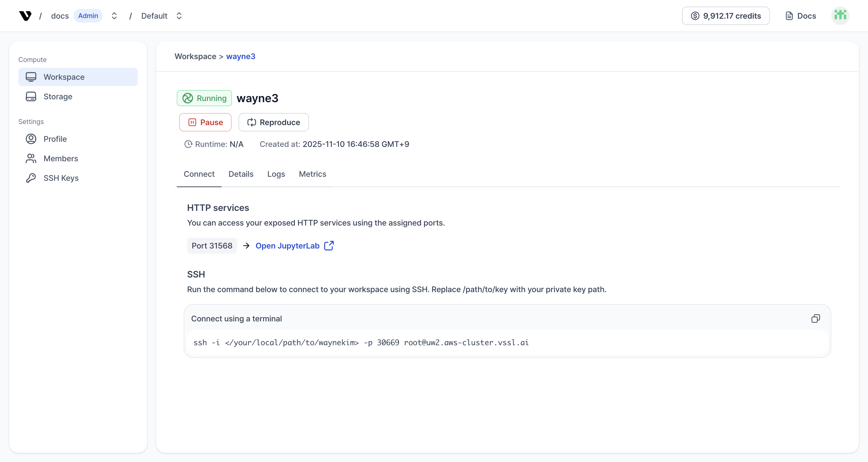
Task: Click the Reproduce button
Action: [273, 122]
